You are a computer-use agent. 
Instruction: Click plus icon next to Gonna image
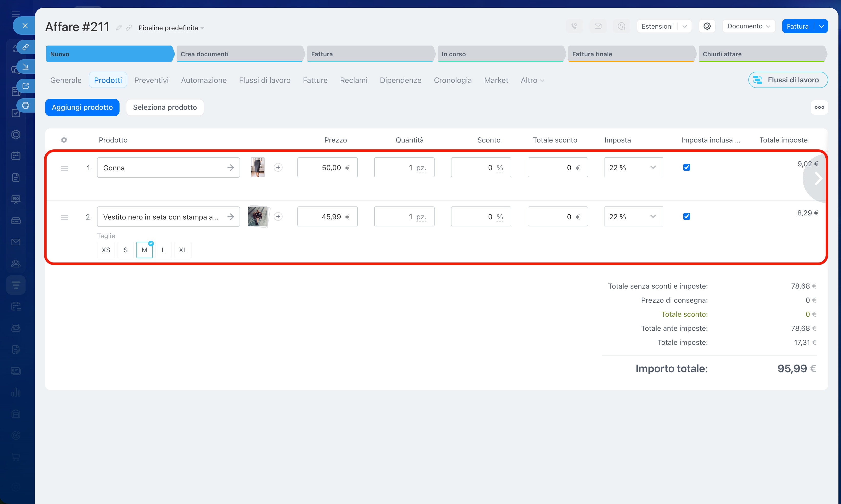(278, 167)
